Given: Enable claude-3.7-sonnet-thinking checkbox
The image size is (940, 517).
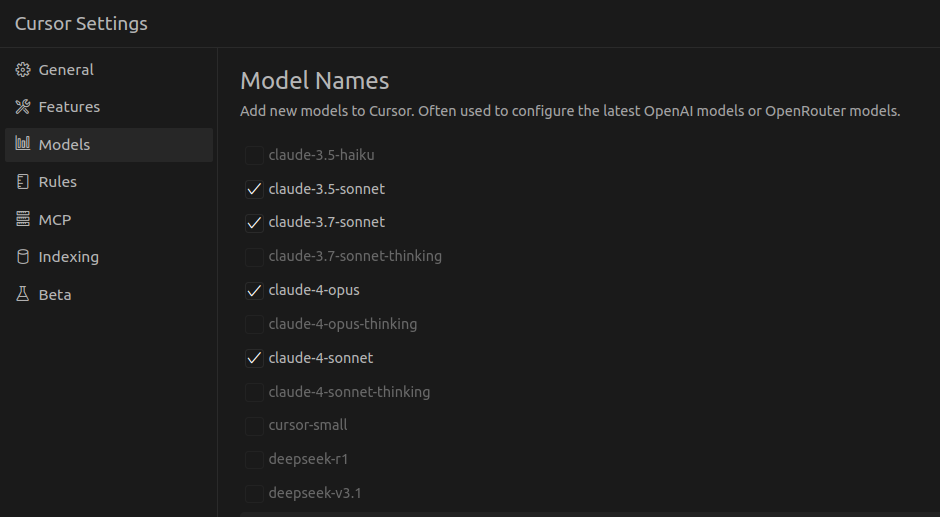Looking at the screenshot, I should pyautogui.click(x=254, y=257).
